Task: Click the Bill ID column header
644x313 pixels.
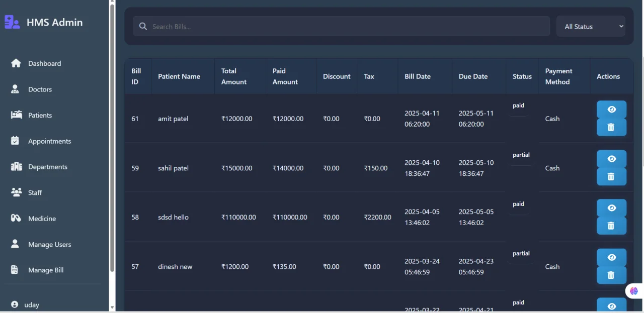Action: point(138,76)
